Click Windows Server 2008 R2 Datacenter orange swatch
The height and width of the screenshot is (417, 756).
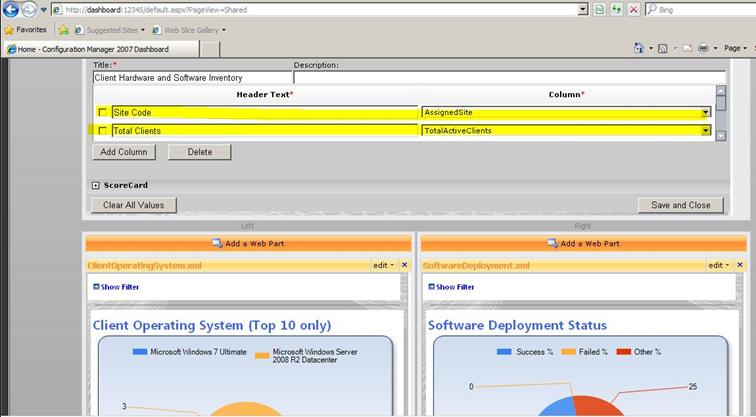coord(262,356)
